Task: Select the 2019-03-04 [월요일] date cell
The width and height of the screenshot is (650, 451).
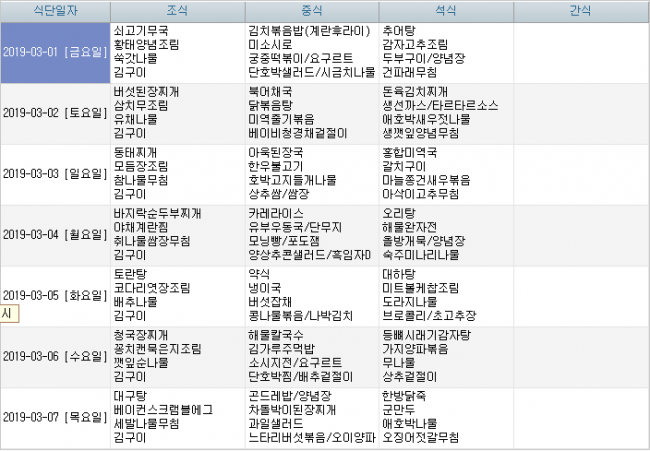Action: (55, 235)
